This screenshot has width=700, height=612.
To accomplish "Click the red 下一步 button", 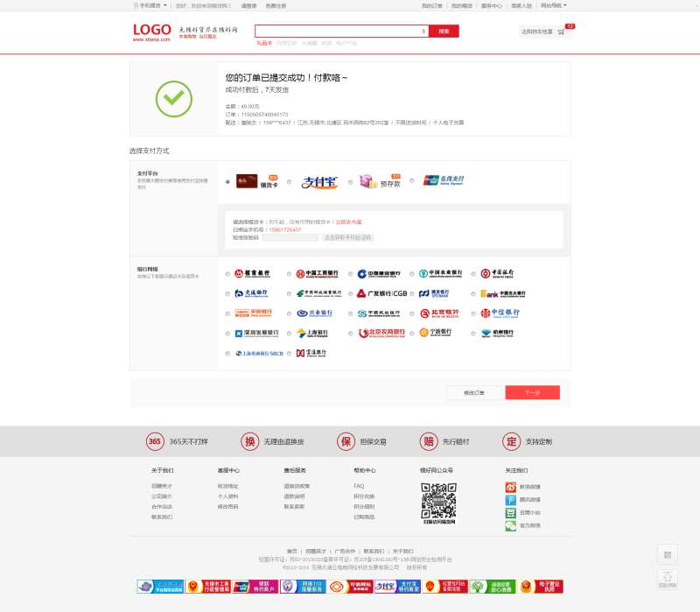I will pyautogui.click(x=532, y=392).
